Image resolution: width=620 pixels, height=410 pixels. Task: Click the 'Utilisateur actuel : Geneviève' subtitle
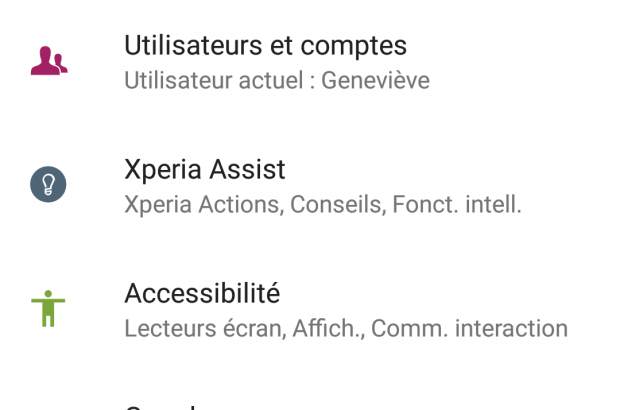277,80
